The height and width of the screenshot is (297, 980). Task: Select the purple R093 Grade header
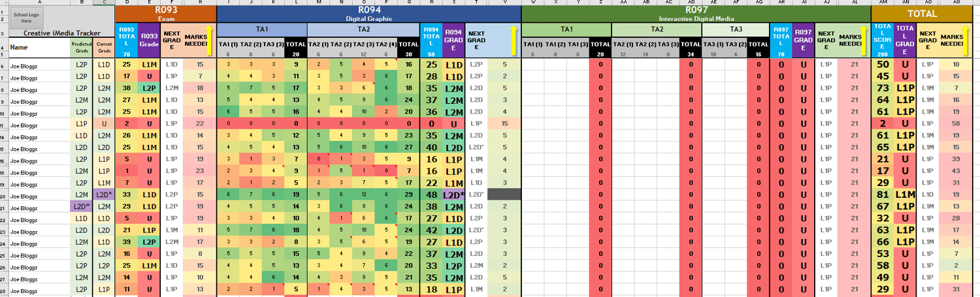(149, 40)
